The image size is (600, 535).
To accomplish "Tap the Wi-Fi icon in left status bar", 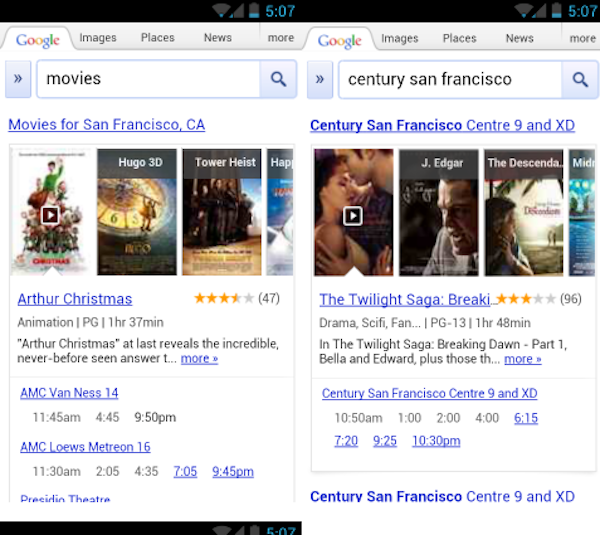I will point(222,10).
